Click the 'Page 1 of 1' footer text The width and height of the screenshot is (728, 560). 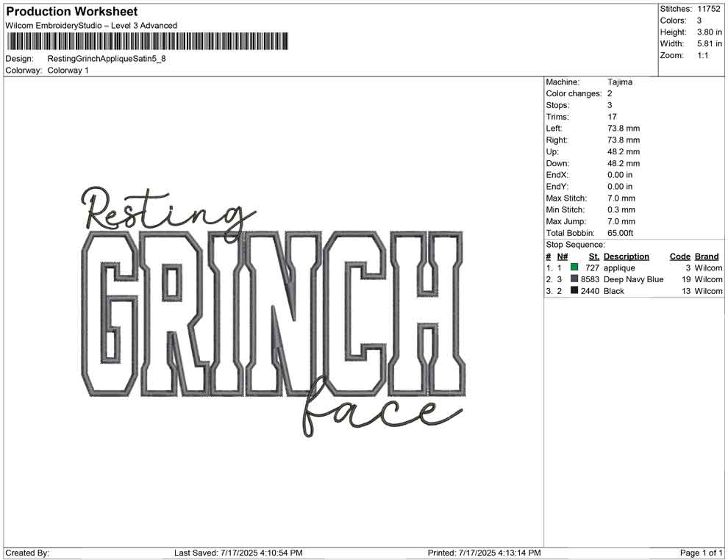[x=701, y=553]
